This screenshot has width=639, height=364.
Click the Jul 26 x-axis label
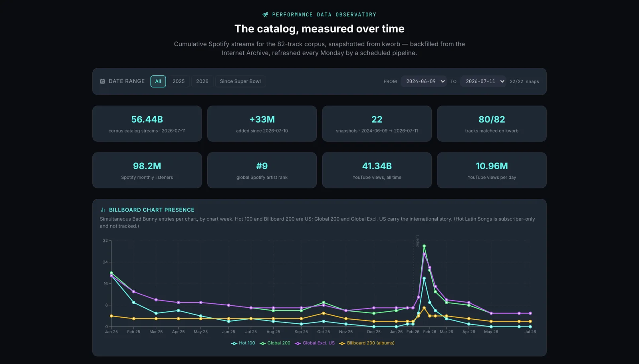(530, 332)
